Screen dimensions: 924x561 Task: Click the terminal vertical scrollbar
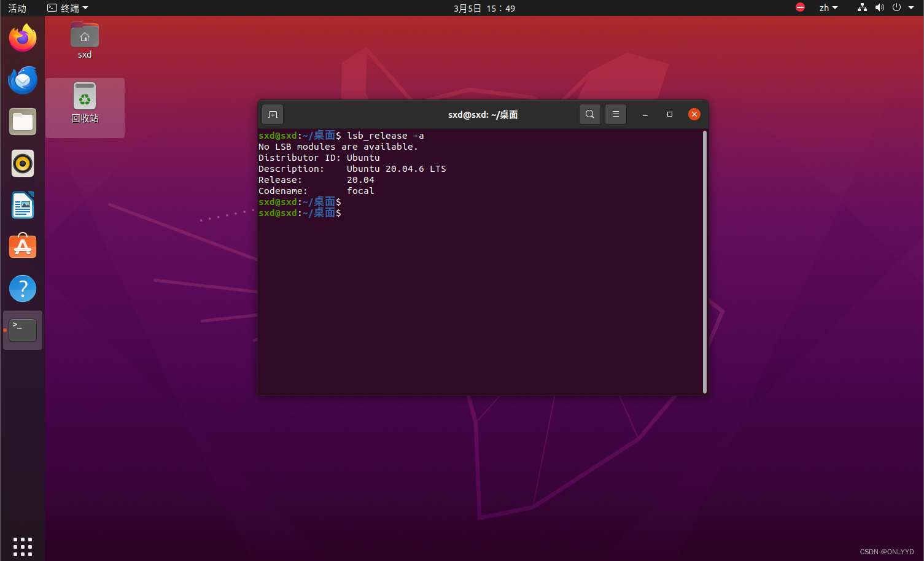tap(704, 261)
